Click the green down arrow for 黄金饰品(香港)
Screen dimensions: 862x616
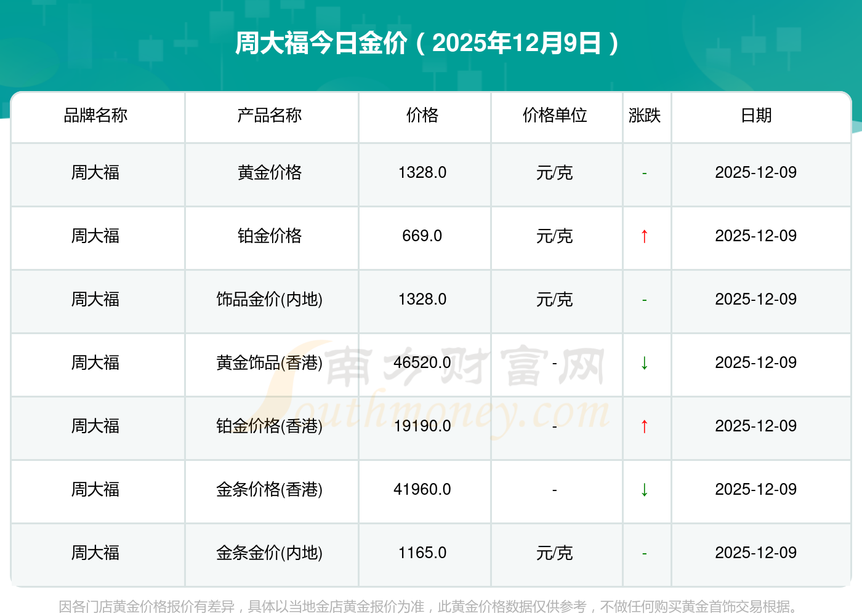(x=644, y=363)
